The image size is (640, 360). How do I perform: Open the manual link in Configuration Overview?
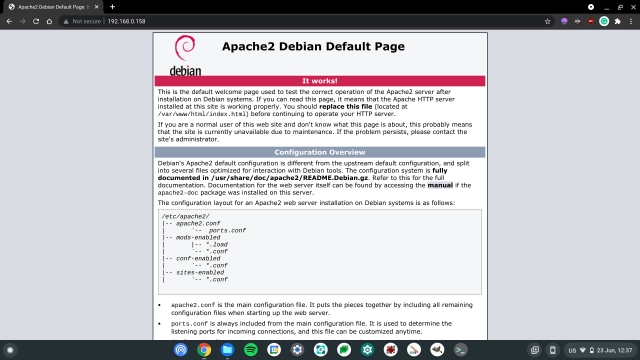coord(440,185)
